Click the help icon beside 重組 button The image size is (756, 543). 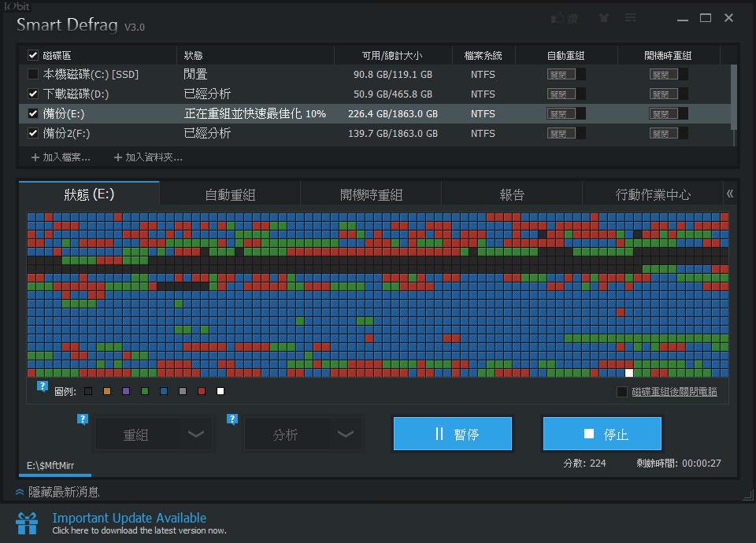(83, 419)
